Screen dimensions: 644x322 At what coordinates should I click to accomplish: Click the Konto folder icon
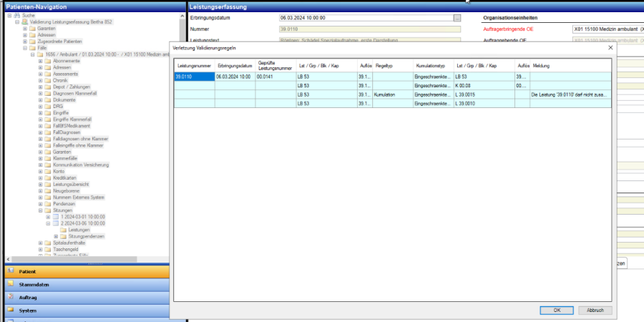pyautogui.click(x=48, y=172)
